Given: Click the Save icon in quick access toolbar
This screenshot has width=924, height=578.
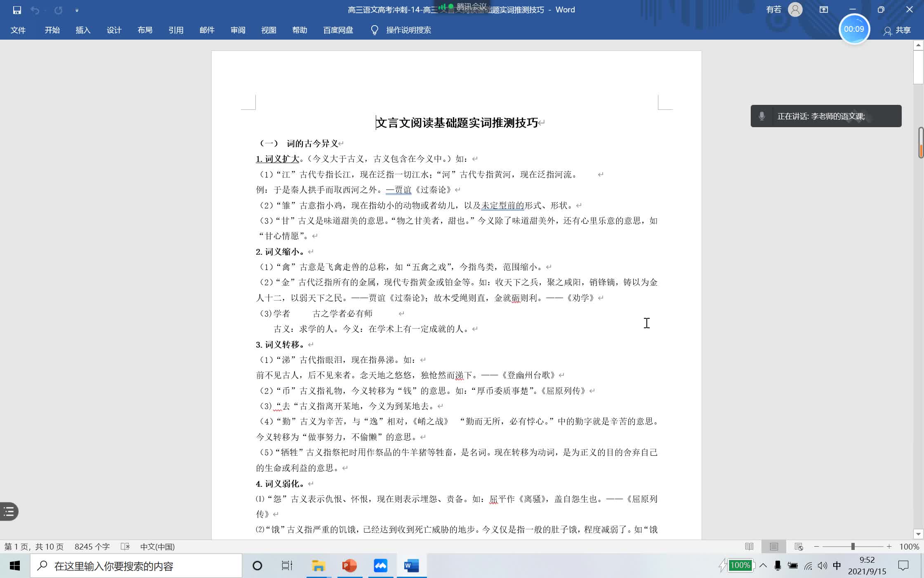Looking at the screenshot, I should [17, 10].
